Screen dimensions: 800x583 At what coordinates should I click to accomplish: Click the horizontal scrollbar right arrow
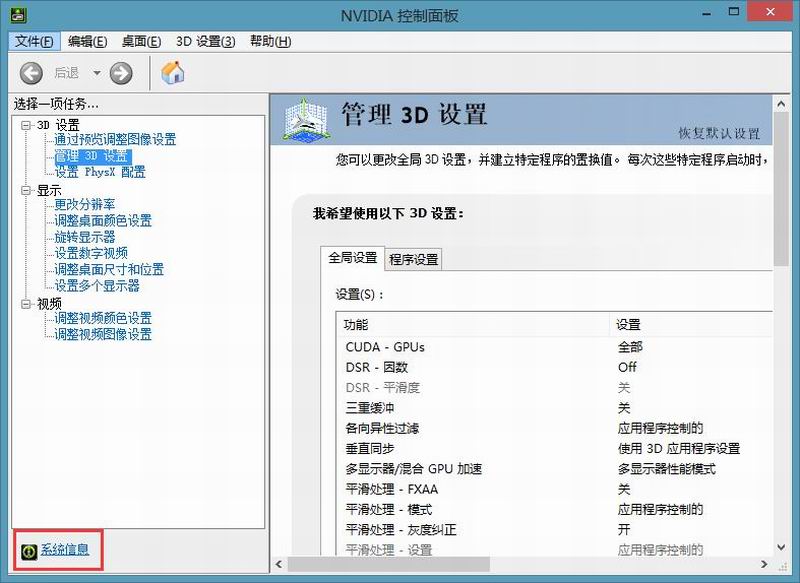764,564
